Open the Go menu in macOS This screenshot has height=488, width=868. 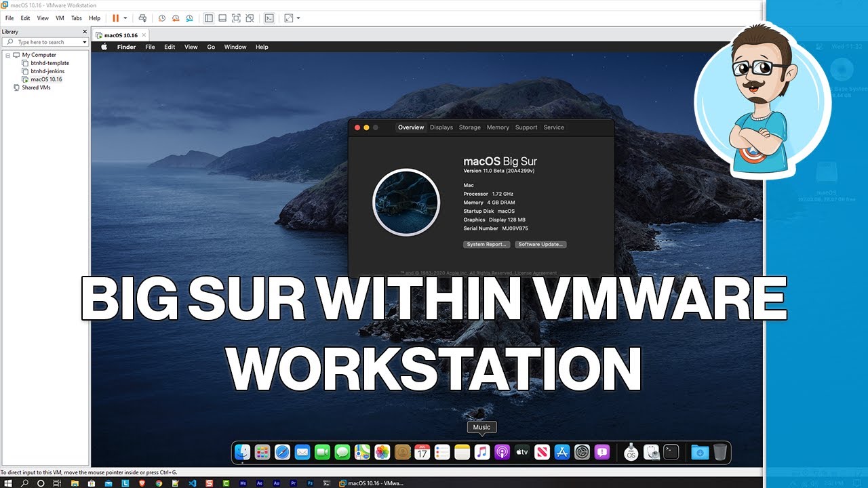[211, 47]
